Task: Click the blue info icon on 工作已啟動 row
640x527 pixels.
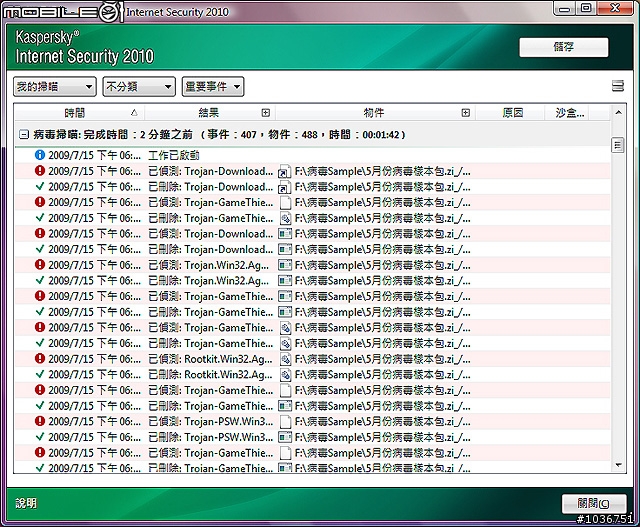Action: [40, 155]
